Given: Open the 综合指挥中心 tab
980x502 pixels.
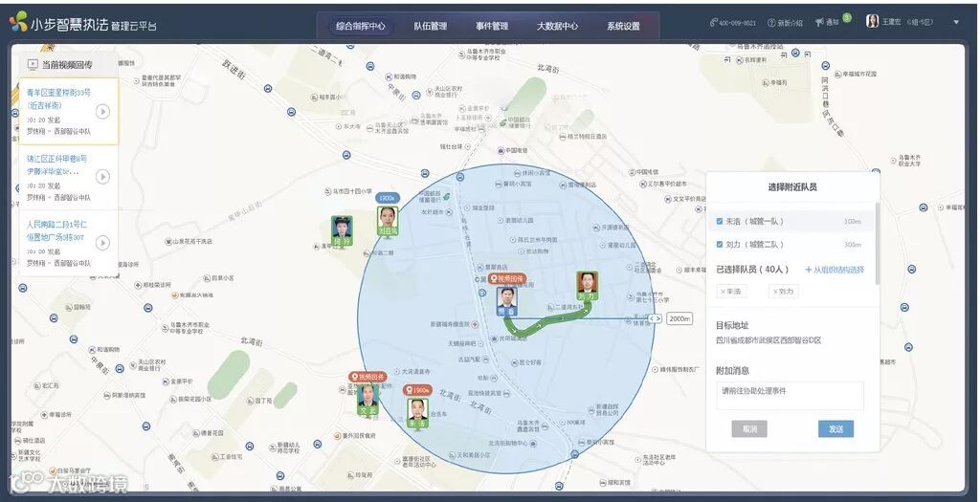Looking at the screenshot, I should pyautogui.click(x=361, y=26).
